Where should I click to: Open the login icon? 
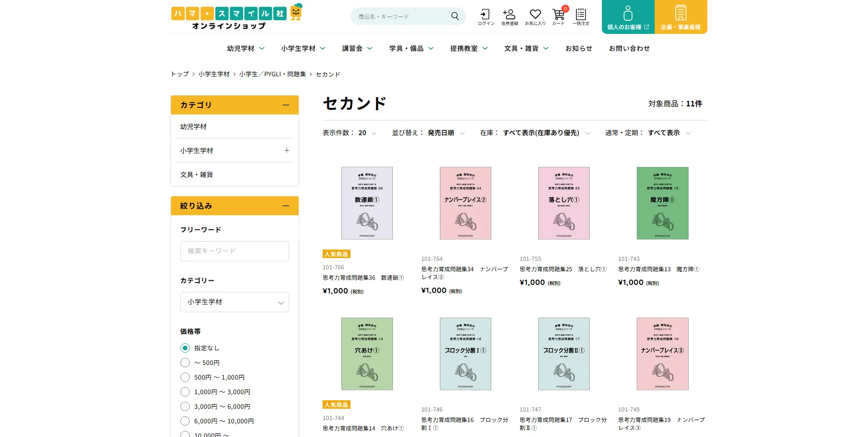[486, 17]
